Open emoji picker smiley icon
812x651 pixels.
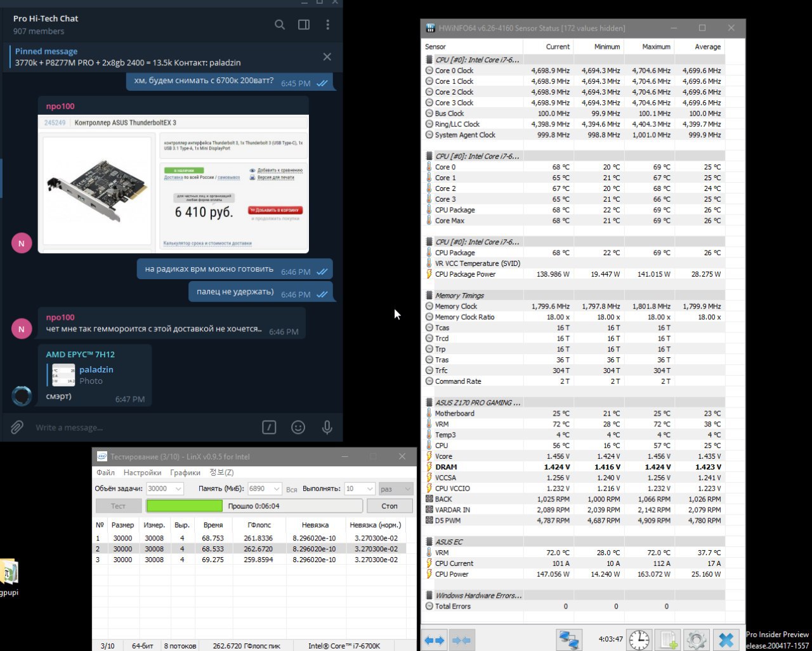point(298,427)
